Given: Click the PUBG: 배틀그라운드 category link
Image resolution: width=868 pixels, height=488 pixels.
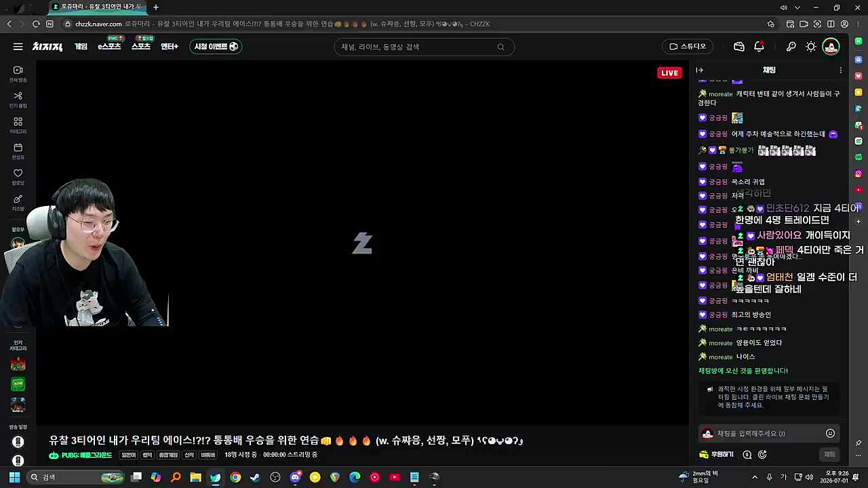Looking at the screenshot, I should pyautogui.click(x=81, y=455).
